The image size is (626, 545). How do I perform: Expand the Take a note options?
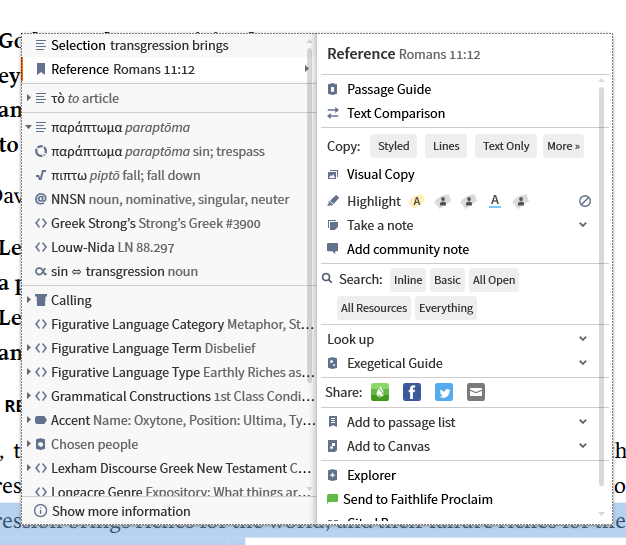pos(583,225)
